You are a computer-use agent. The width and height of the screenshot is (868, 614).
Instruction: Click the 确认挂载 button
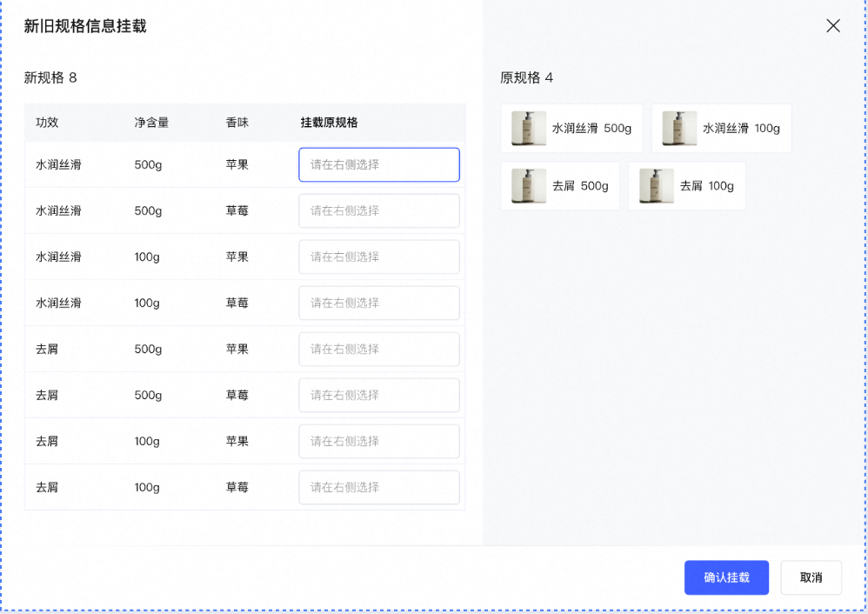pos(726,577)
